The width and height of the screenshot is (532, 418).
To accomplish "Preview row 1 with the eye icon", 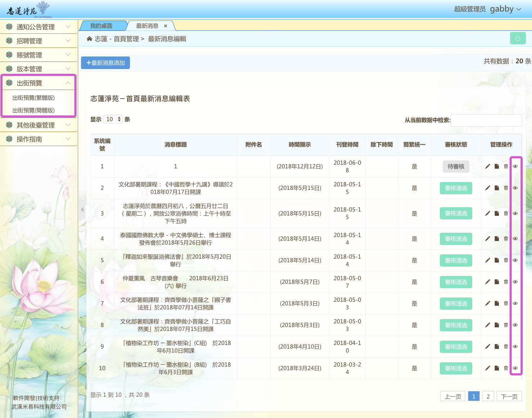I will (x=515, y=166).
